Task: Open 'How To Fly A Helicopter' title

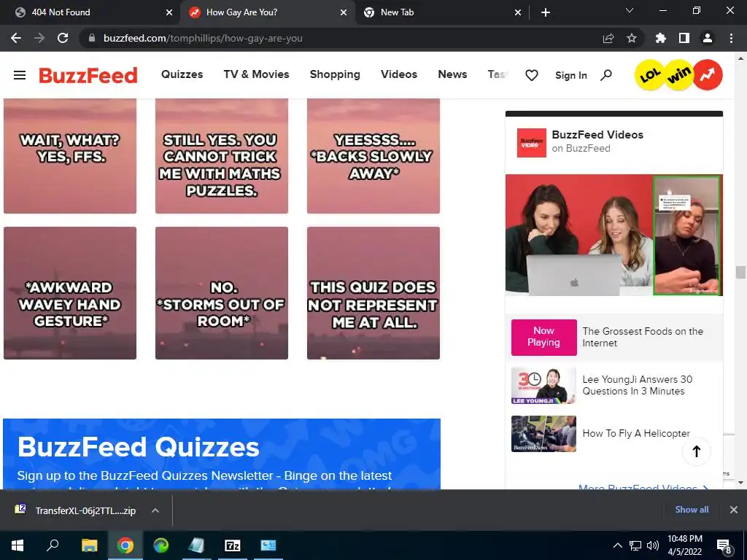Action: pos(636,433)
